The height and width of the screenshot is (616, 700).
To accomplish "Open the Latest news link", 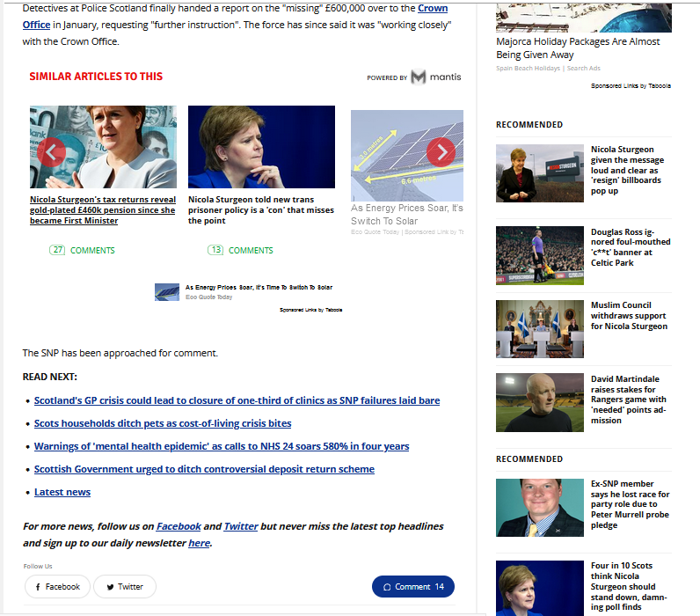I will 62,492.
